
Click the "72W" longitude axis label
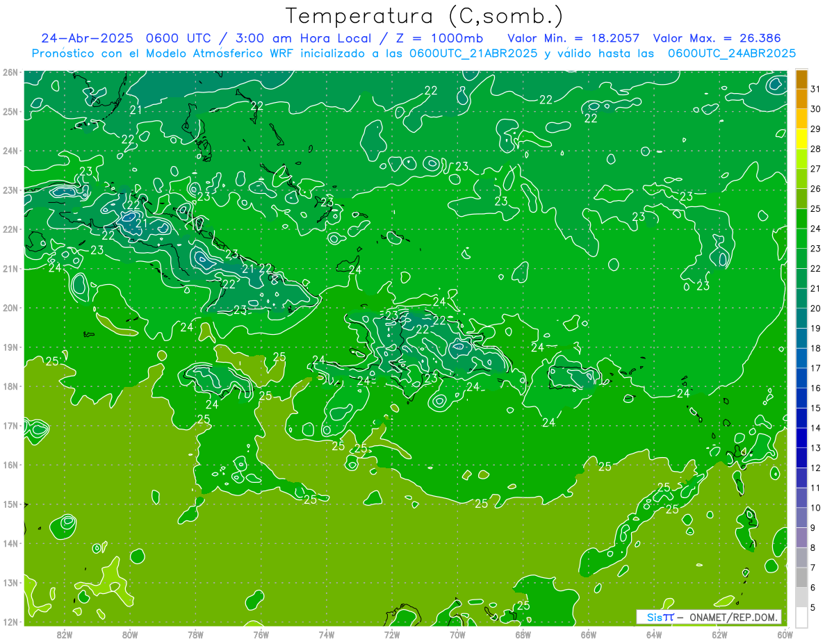pos(392,634)
